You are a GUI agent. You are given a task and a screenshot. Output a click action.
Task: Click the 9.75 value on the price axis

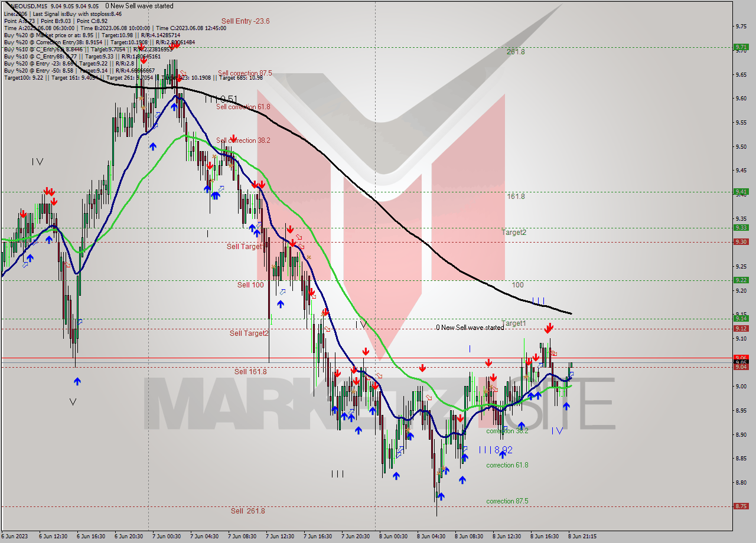click(x=742, y=27)
